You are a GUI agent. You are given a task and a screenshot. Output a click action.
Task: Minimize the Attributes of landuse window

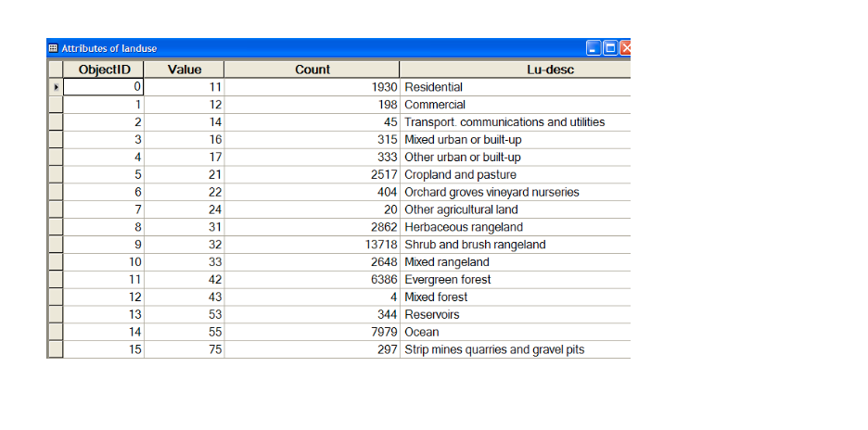[x=594, y=49]
